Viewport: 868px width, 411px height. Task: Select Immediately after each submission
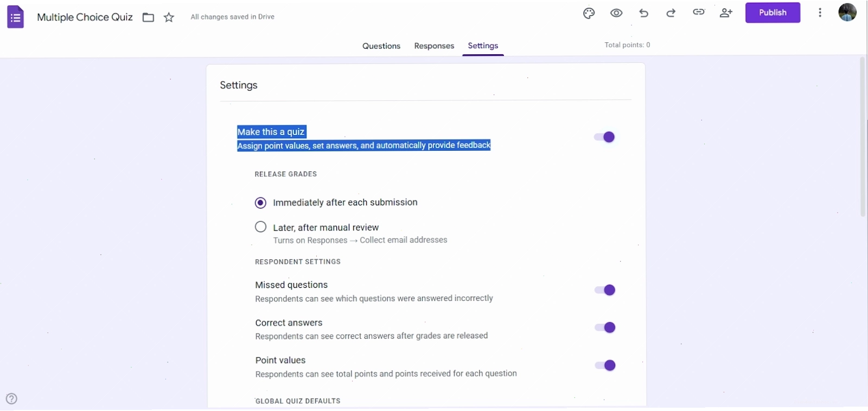261,203
